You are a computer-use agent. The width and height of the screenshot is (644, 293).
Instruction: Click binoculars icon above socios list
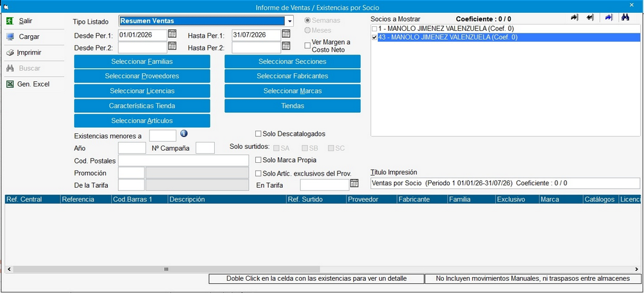click(625, 18)
